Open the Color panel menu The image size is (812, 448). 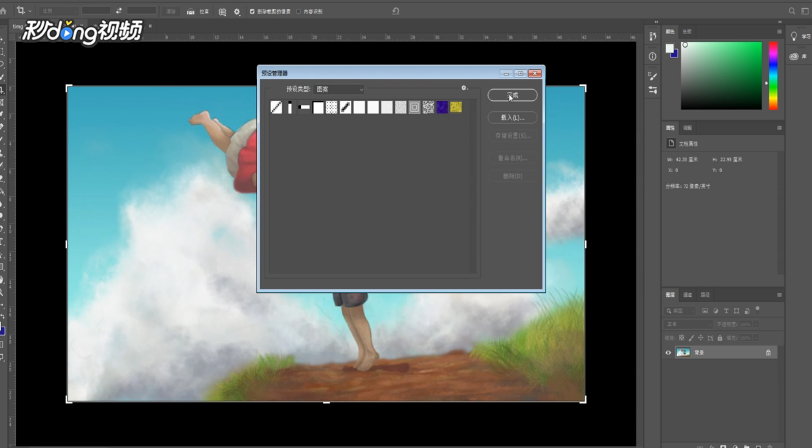(779, 32)
